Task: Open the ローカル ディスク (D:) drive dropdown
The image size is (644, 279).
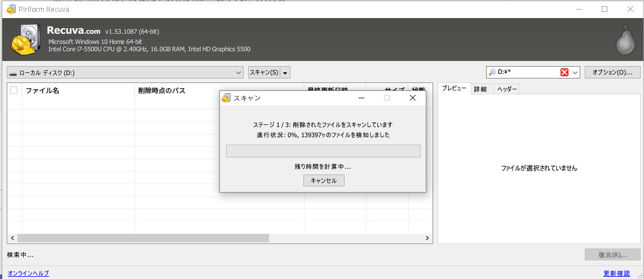Action: point(125,72)
